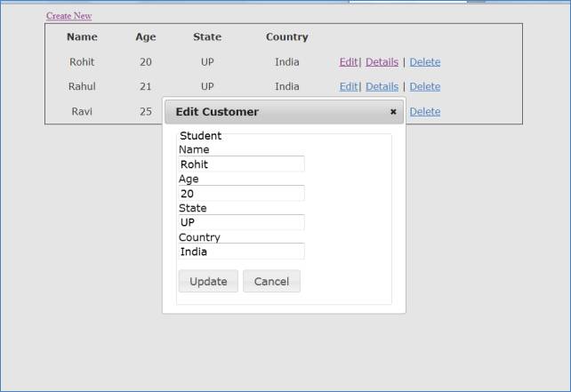The width and height of the screenshot is (571, 392).
Task: Open Edit link for Rahul's row
Action: (348, 87)
